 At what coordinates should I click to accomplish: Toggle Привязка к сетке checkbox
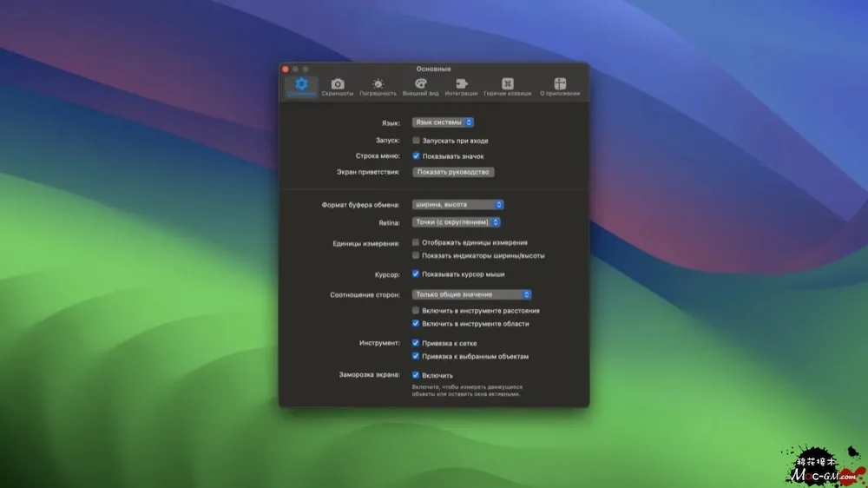[x=415, y=343]
